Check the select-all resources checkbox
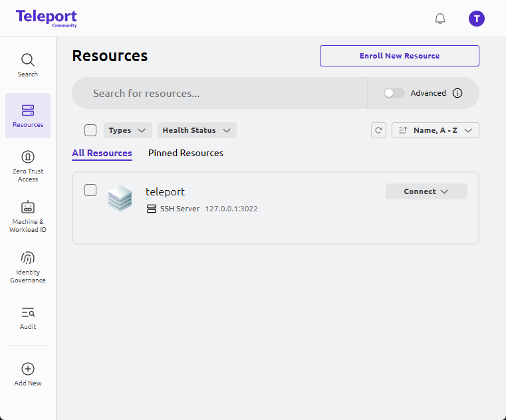 tap(90, 130)
